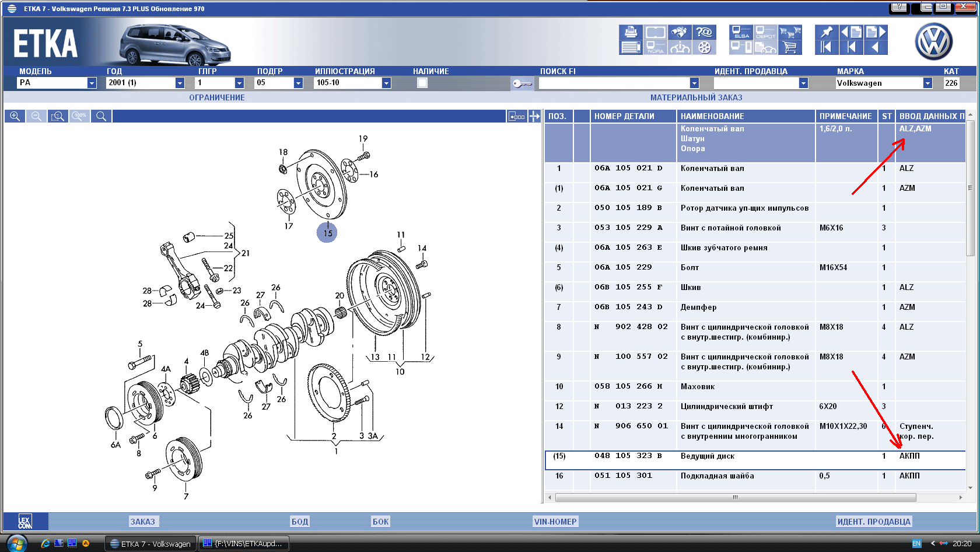
Task: Open the ПОДГР dropdown showing 05
Action: [x=298, y=83]
